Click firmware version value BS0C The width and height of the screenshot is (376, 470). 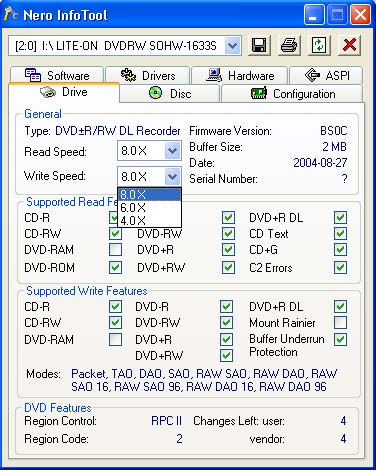pyautogui.click(x=333, y=131)
